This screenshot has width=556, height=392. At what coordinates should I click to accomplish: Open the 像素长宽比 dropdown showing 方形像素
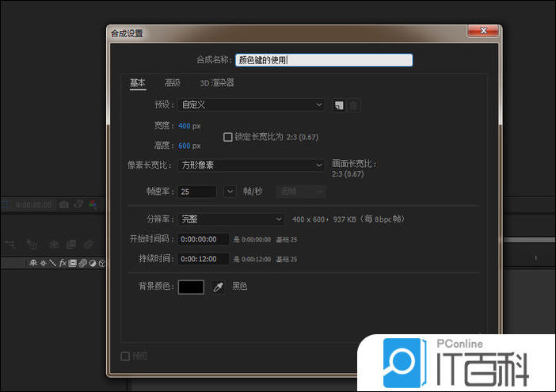click(251, 166)
